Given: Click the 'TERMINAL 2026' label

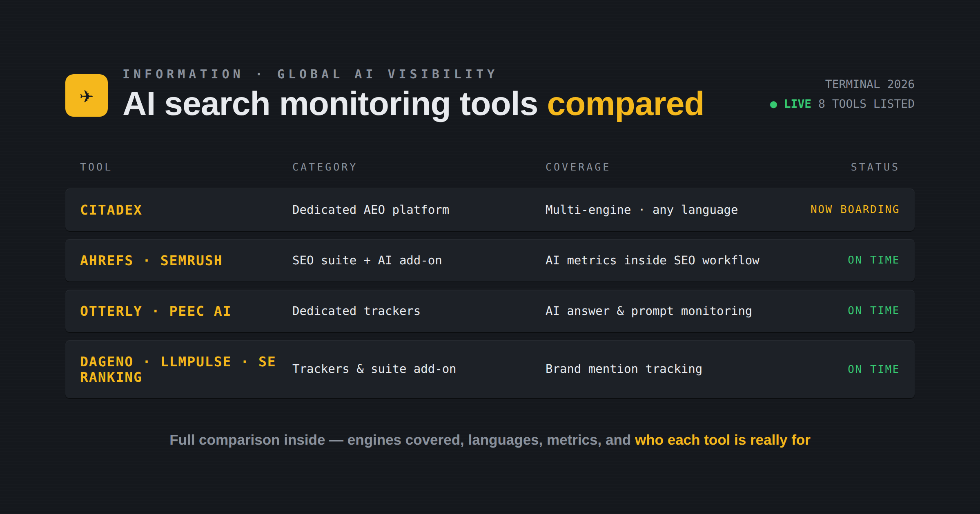Looking at the screenshot, I should point(870,84).
